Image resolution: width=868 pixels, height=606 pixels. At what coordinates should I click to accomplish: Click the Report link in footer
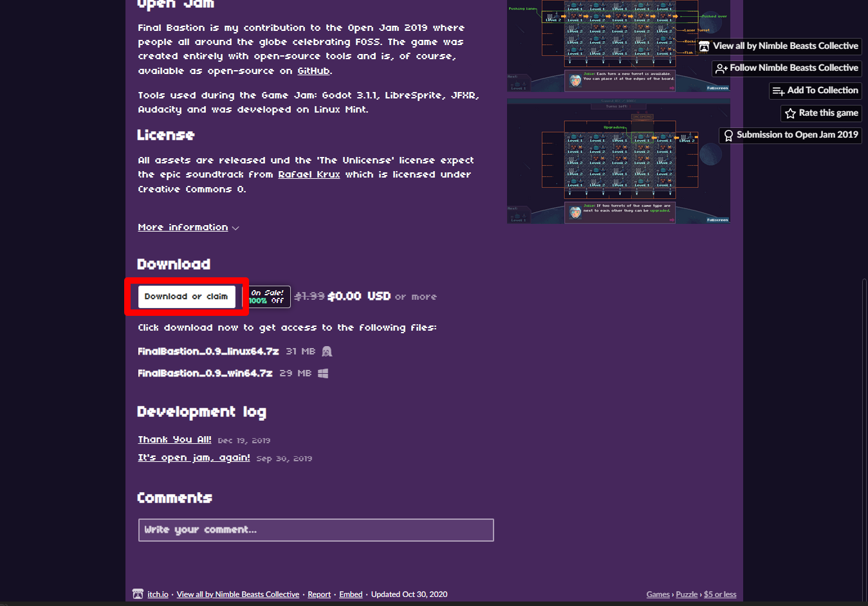(x=319, y=594)
